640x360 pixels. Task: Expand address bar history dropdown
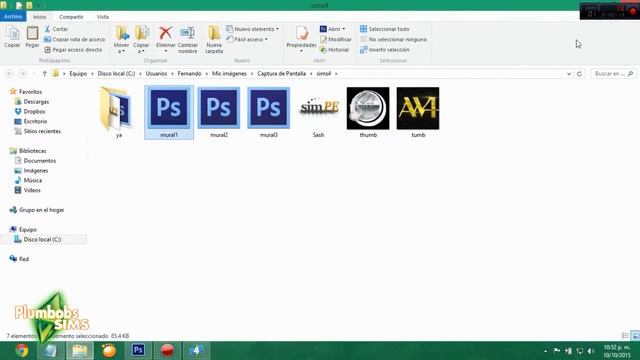[x=569, y=74]
